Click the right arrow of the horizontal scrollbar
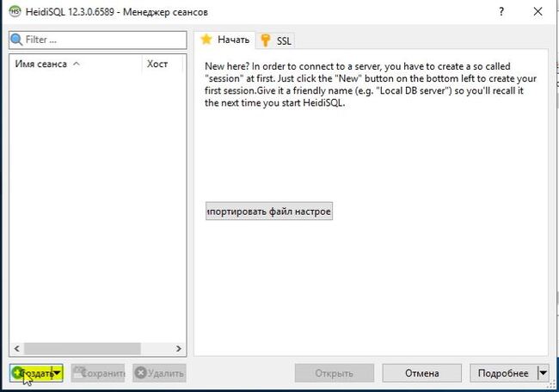559x392 pixels. pyautogui.click(x=179, y=348)
